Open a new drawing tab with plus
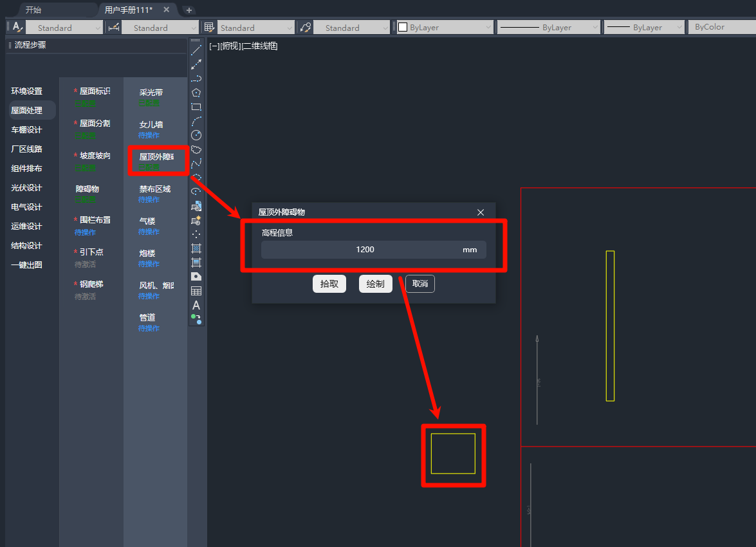 coord(189,10)
